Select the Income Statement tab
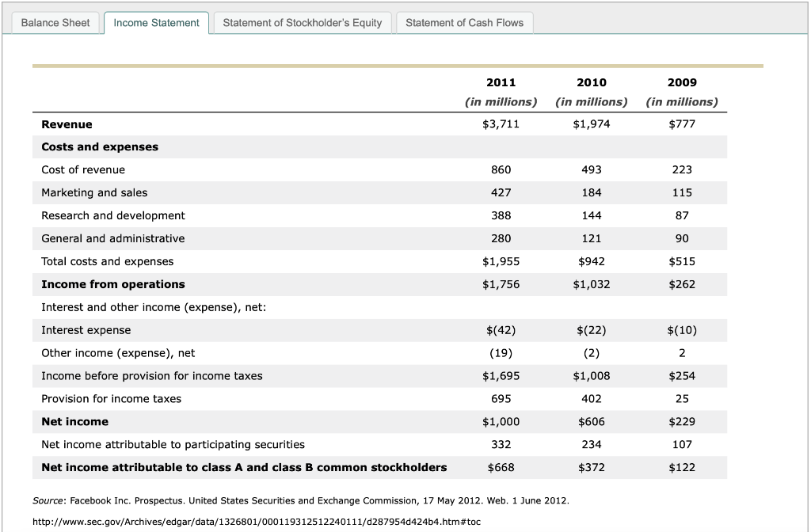Screen dimensions: 811x532 (x=156, y=23)
